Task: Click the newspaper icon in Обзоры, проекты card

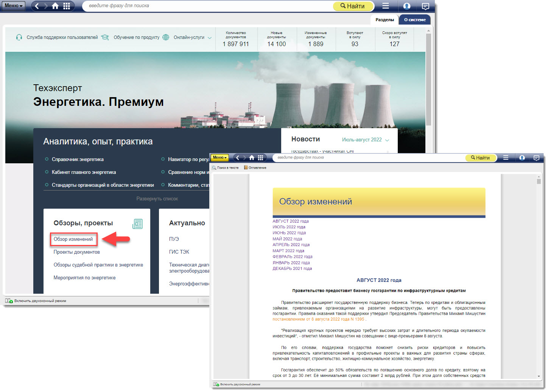Action: point(138,224)
